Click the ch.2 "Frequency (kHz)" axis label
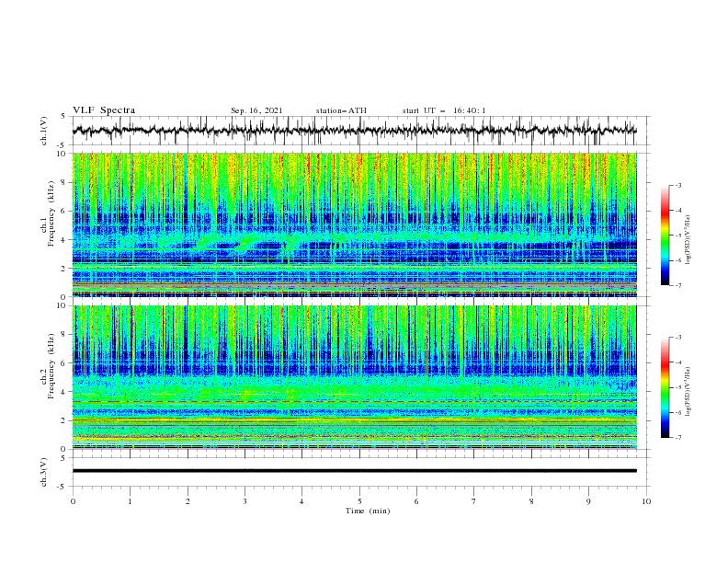This screenshot has width=728, height=563. pos(51,366)
